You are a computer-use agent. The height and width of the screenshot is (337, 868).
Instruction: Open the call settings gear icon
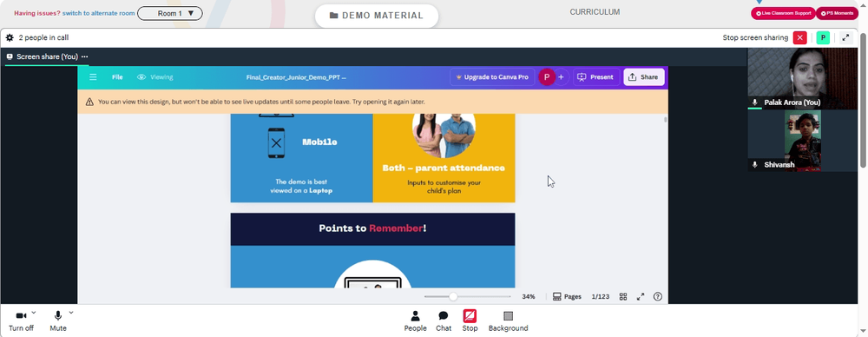(x=10, y=37)
